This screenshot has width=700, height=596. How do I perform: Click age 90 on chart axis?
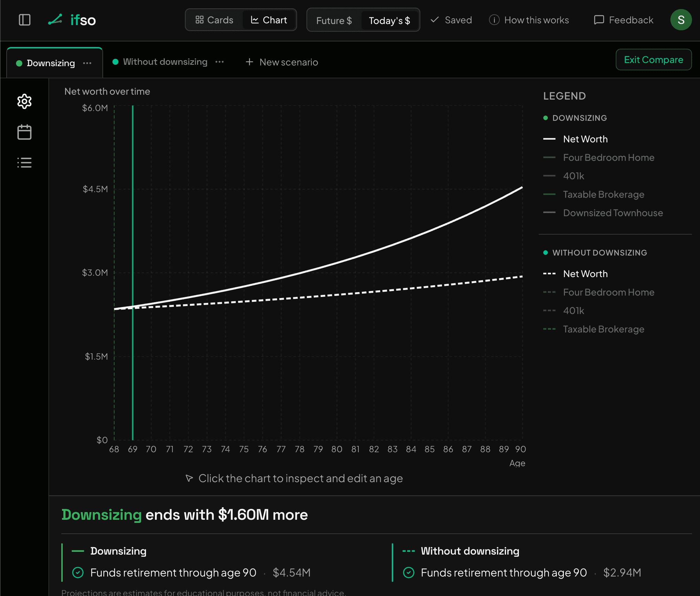pos(520,449)
